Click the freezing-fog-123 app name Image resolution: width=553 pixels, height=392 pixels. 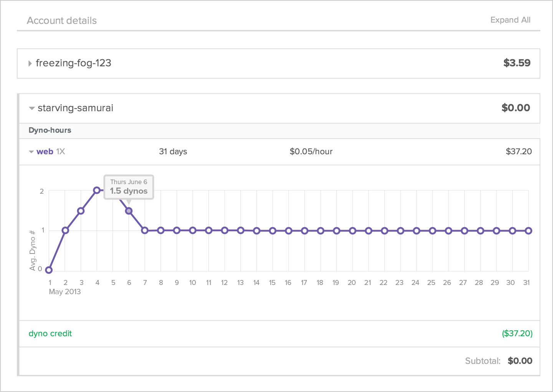73,63
